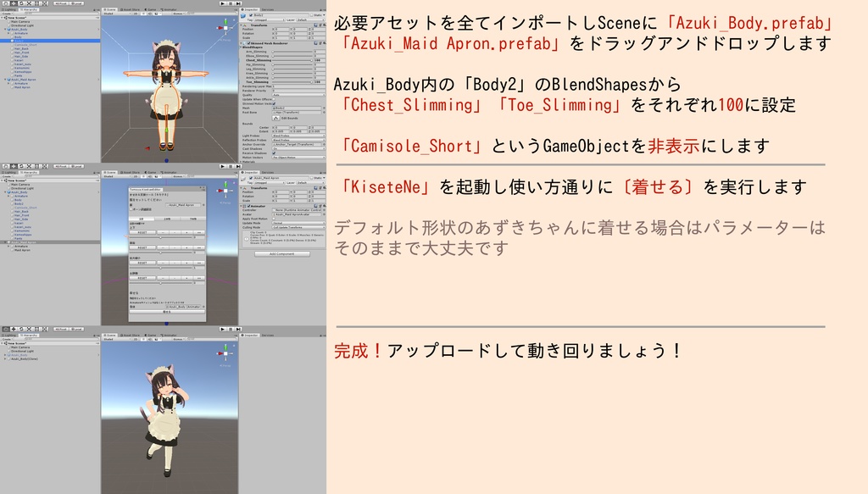The image size is (868, 494).
Task: Enable the Receive Shadows checkbox
Action: coord(273,151)
